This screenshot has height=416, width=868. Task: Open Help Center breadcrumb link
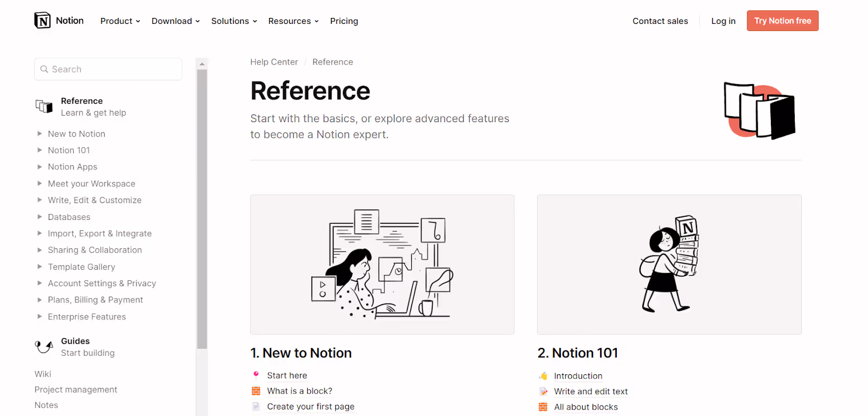click(x=274, y=62)
